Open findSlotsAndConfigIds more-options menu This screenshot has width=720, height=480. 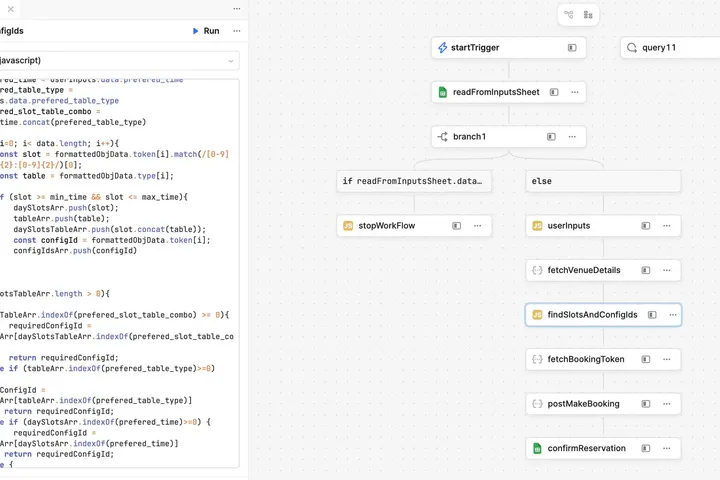pos(673,315)
